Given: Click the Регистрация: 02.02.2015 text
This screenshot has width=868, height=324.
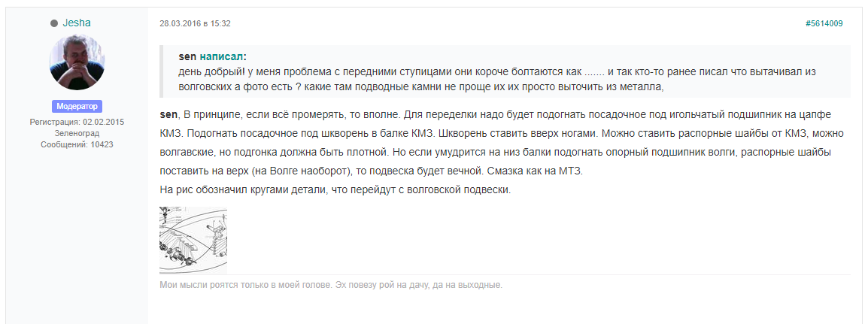Looking at the screenshot, I should click(77, 122).
